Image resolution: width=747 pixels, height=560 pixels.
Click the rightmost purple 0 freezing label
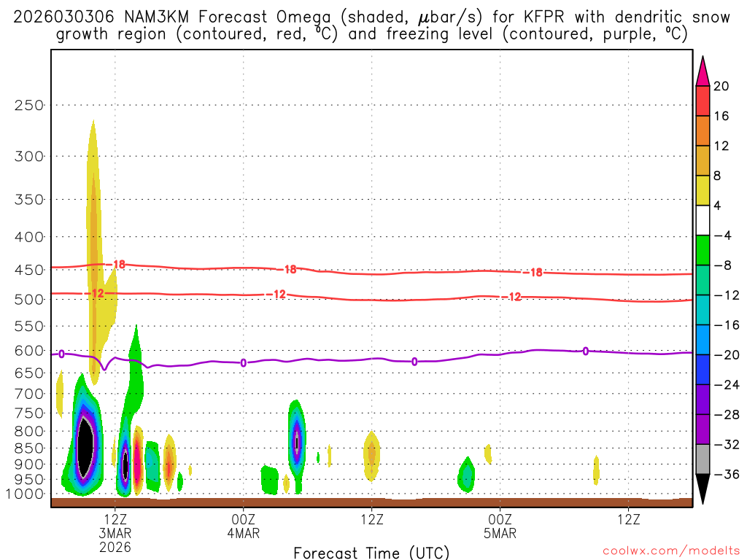click(586, 351)
